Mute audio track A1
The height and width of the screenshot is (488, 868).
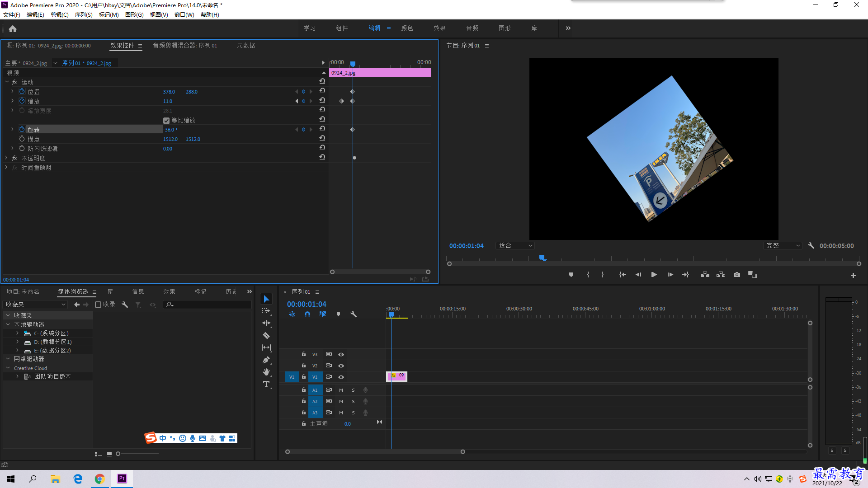(341, 390)
